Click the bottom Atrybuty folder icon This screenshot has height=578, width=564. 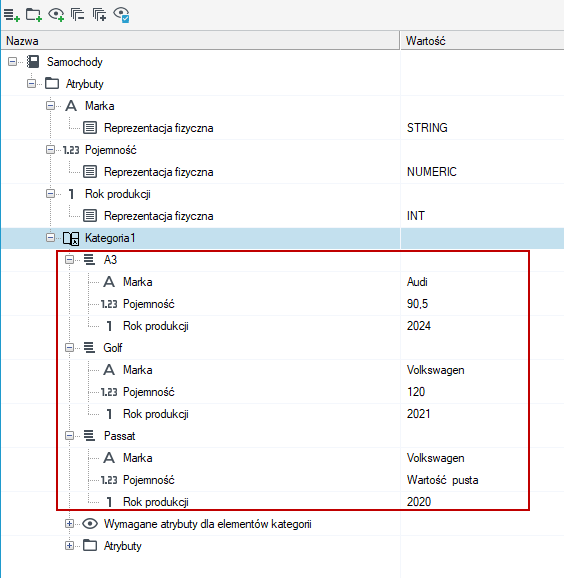point(90,546)
